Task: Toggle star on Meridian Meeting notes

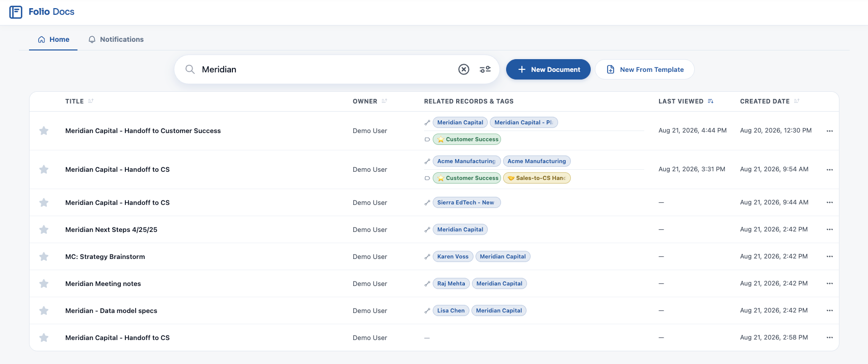Action: tap(44, 283)
